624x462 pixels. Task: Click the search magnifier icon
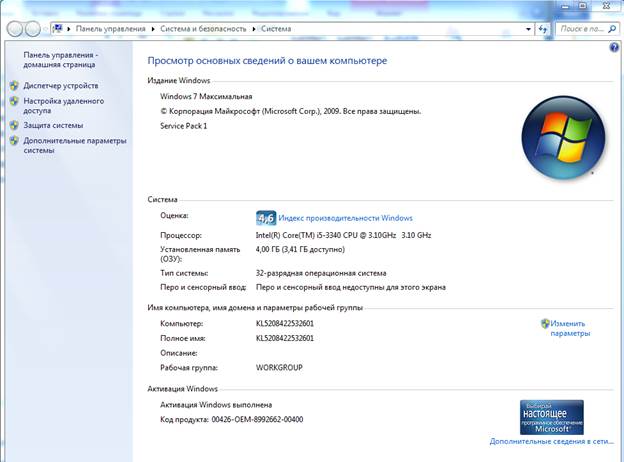(612, 29)
